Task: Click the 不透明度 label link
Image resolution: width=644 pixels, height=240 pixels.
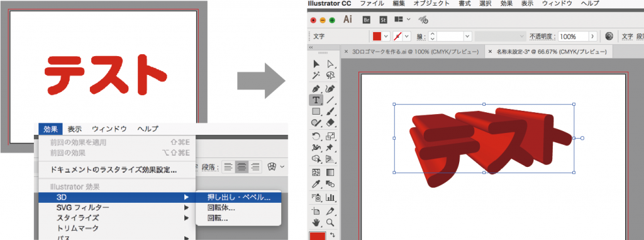Action: click(542, 37)
